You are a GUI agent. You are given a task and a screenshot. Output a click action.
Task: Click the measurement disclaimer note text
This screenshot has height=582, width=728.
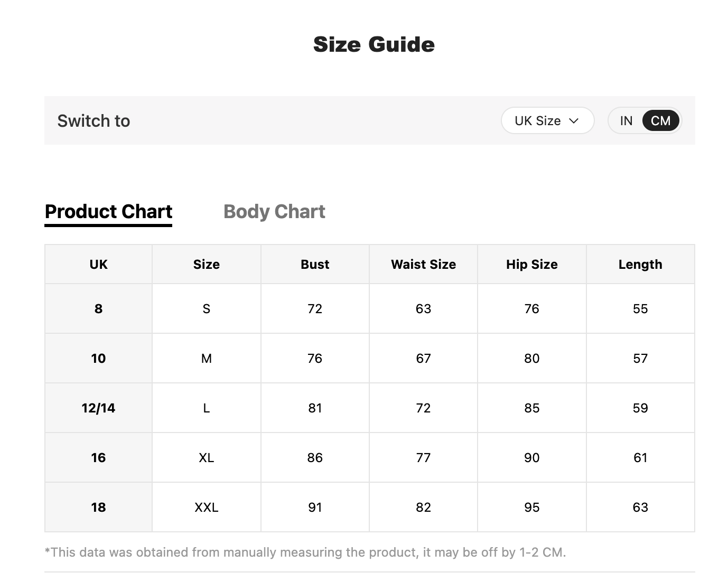pos(305,552)
